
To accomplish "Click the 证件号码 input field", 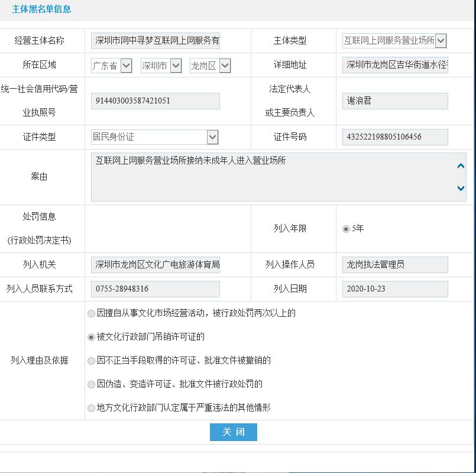I will pos(394,137).
